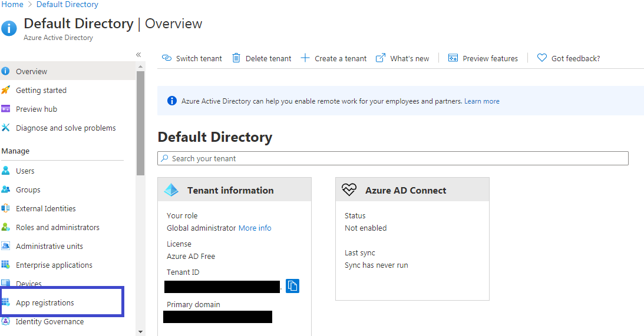The width and height of the screenshot is (644, 336).
Task: Click the Preview features icon
Action: tap(453, 58)
